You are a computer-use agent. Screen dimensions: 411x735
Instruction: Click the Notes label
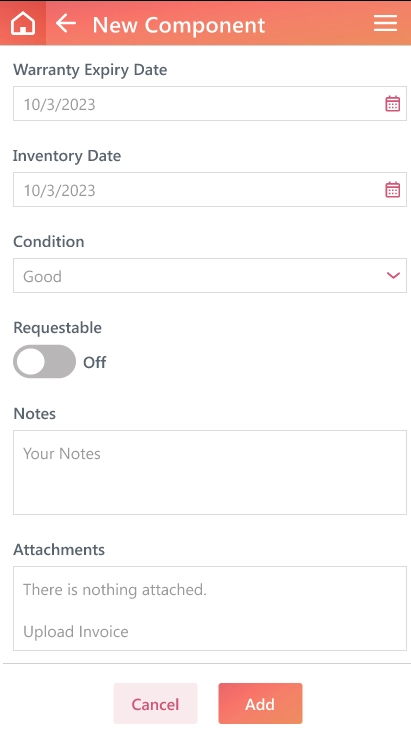point(35,414)
